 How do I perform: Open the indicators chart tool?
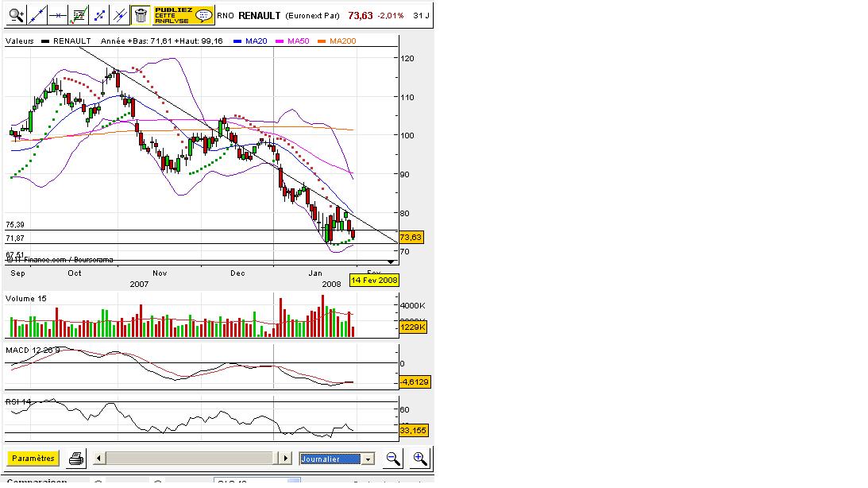click(x=79, y=16)
